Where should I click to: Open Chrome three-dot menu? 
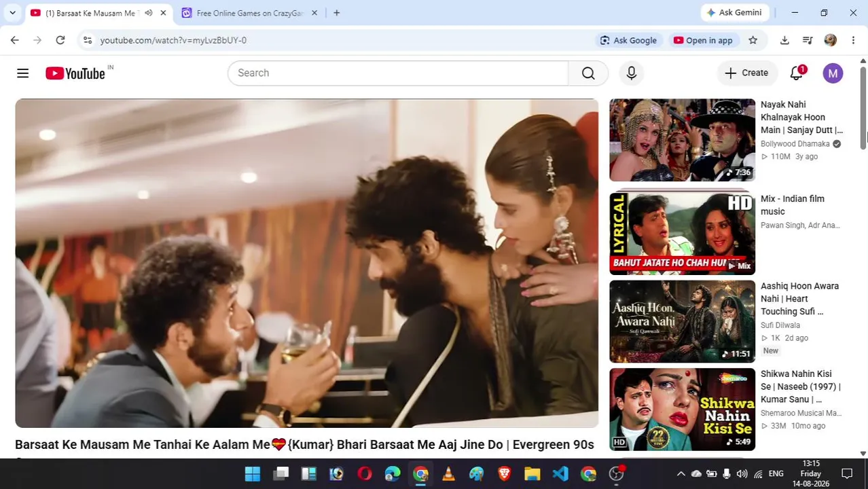coord(853,40)
